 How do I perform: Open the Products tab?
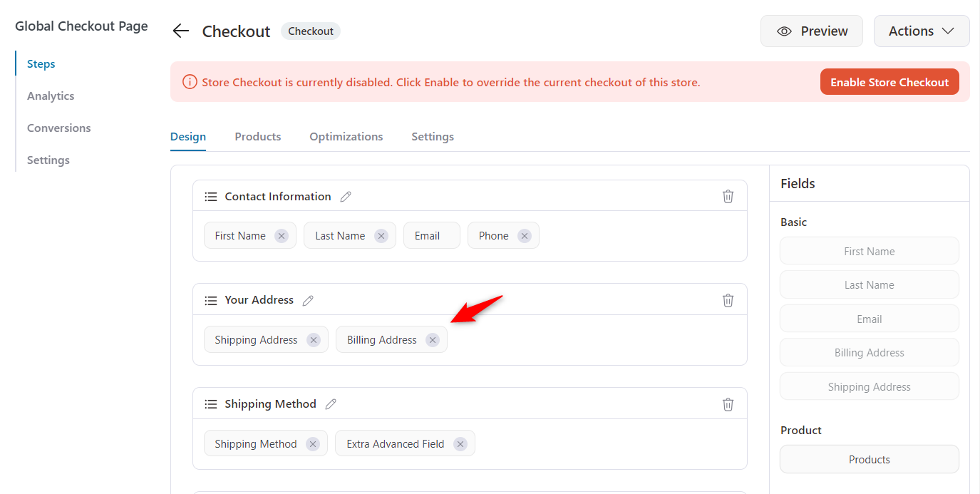pos(258,136)
